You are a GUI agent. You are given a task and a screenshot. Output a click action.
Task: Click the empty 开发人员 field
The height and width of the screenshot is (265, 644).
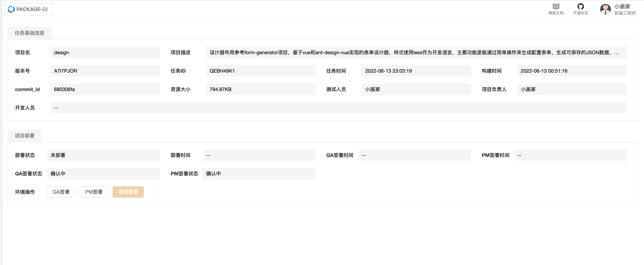point(338,108)
